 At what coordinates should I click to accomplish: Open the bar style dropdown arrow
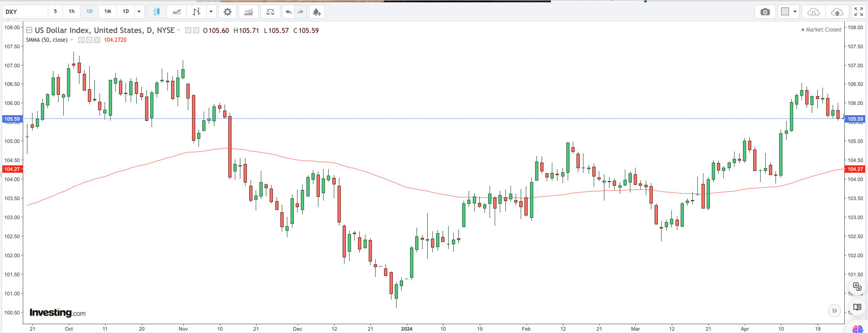pos(211,12)
